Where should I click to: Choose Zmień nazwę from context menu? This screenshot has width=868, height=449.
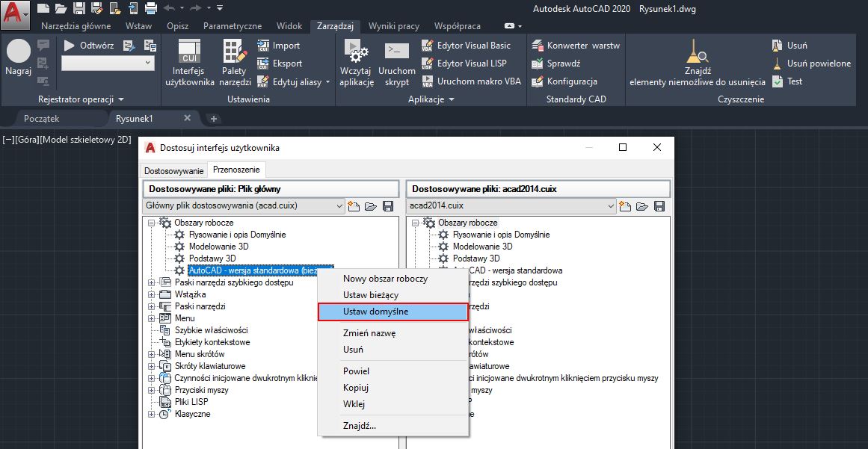click(393, 333)
